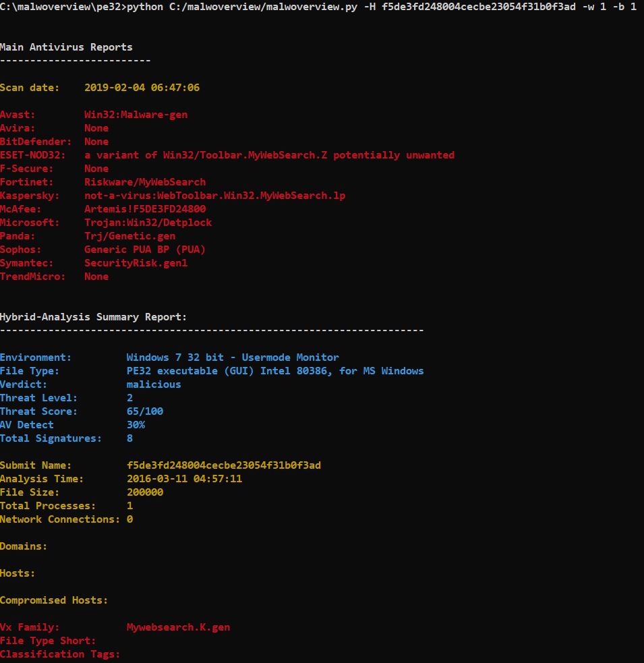Click the Hosts: label
This screenshot has height=663, width=644.
pos(18,573)
